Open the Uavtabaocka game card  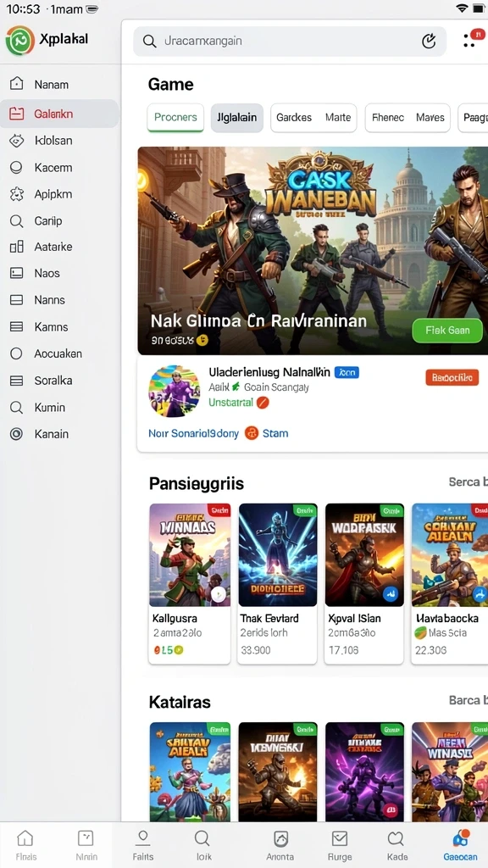tap(450, 583)
